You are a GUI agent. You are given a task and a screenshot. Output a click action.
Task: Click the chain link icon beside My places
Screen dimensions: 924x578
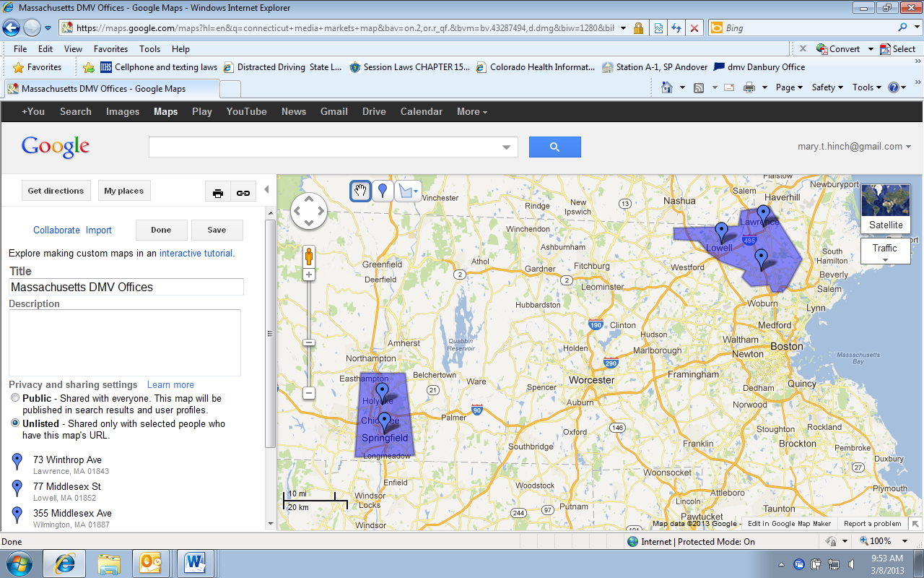pos(243,192)
